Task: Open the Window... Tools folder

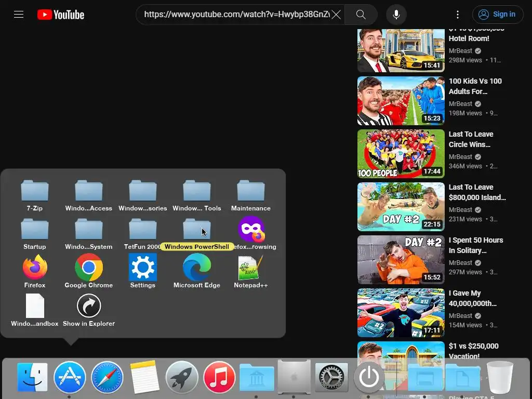Action: point(197,196)
